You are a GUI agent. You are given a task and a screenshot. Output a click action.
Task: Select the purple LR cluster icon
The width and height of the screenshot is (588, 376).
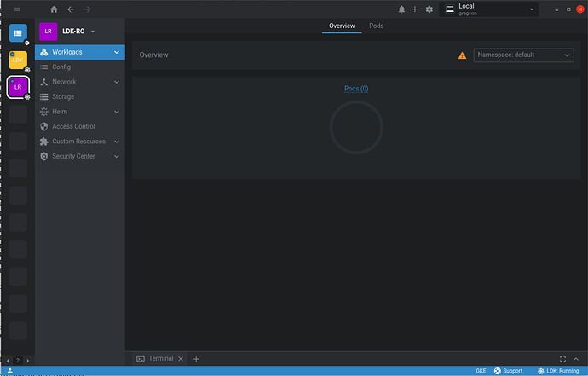tap(18, 86)
